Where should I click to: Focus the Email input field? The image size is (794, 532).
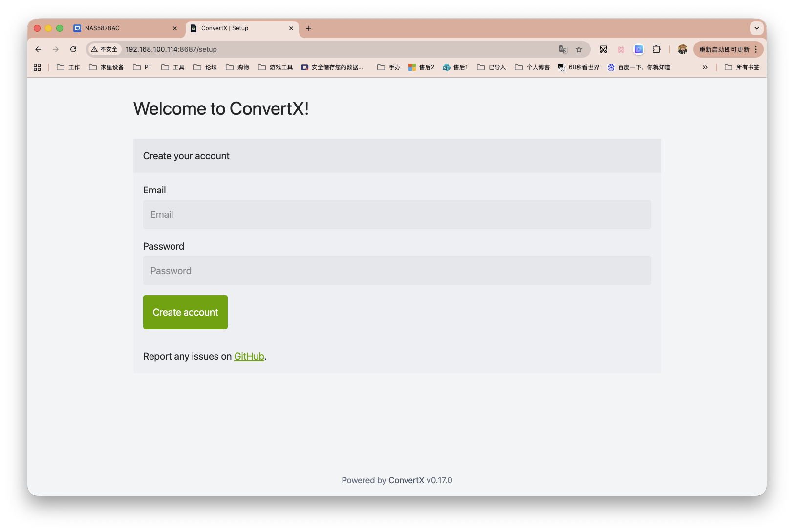click(x=397, y=214)
